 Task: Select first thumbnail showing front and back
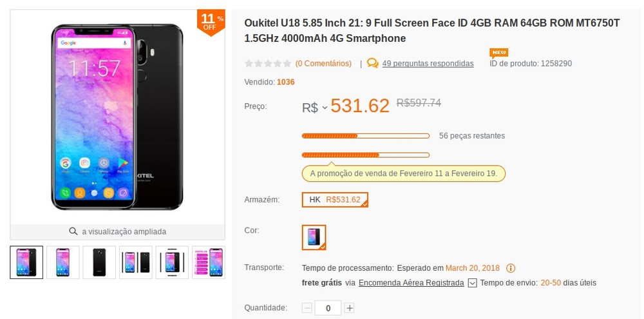tap(26, 262)
